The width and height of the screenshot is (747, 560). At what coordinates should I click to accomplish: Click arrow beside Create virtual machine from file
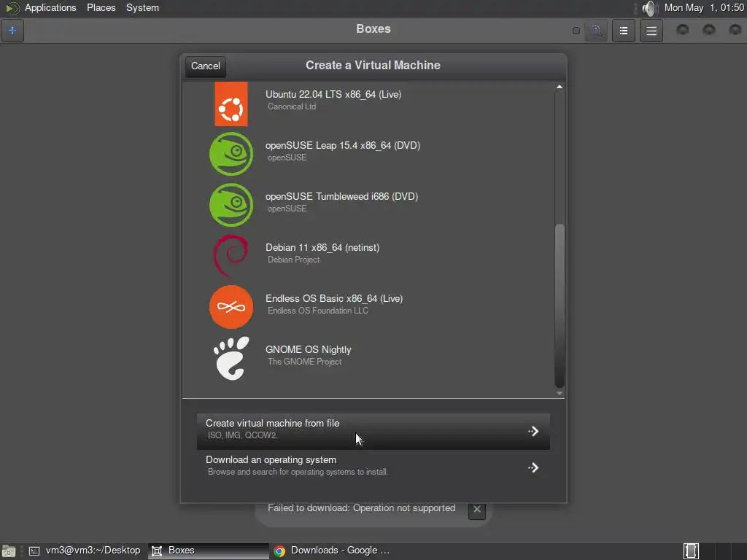coord(533,432)
